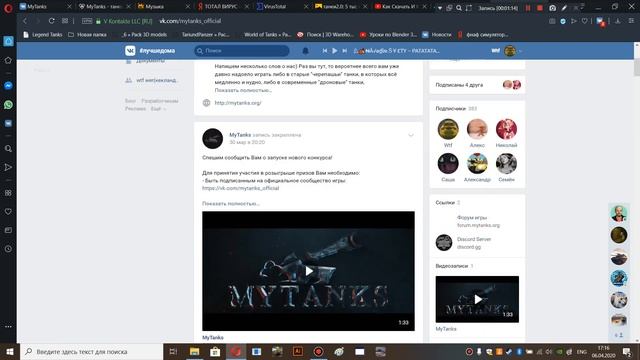
Task: Take a screenshot with recorder camera icon
Action: click(552, 8)
